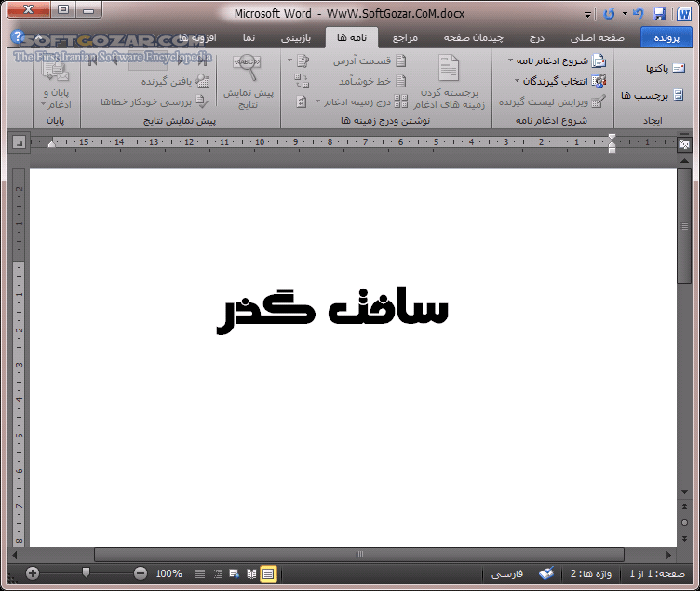Switch to Page Layout (چیدمان صفحه) tab
The height and width of the screenshot is (591, 700).
(x=473, y=38)
